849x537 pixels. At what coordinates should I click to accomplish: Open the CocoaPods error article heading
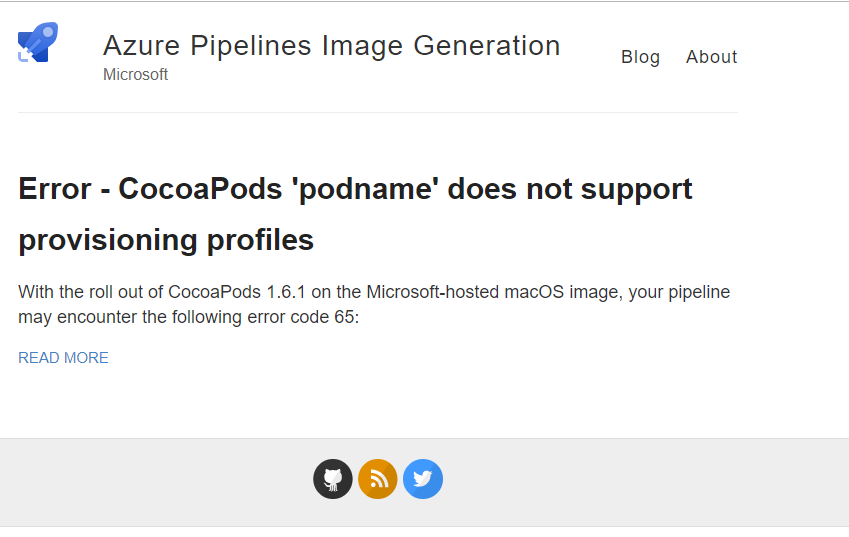(x=355, y=214)
